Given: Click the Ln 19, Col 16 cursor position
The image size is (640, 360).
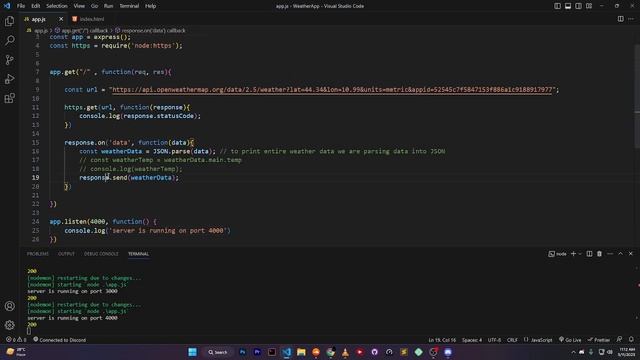Looking at the screenshot, I should tap(442, 340).
